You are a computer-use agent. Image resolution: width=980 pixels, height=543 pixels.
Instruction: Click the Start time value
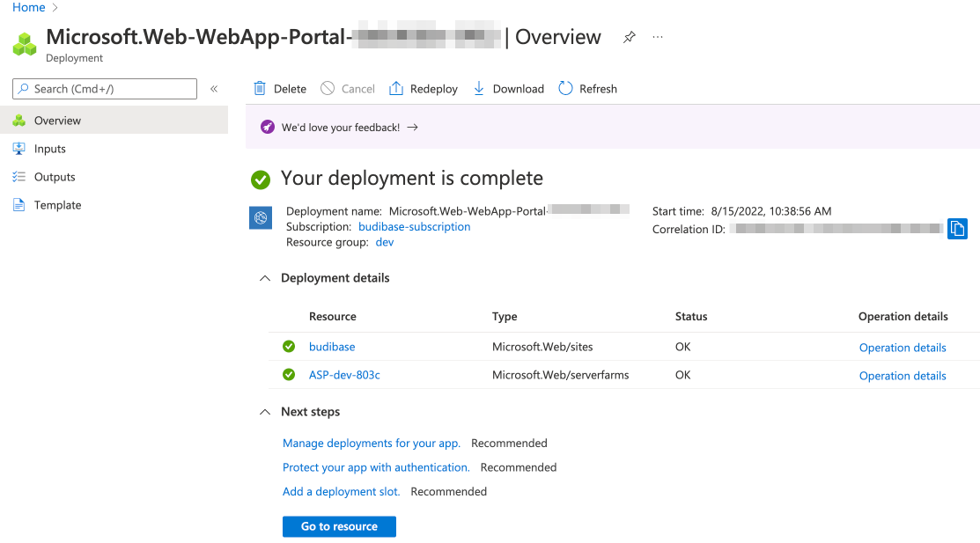[771, 211]
